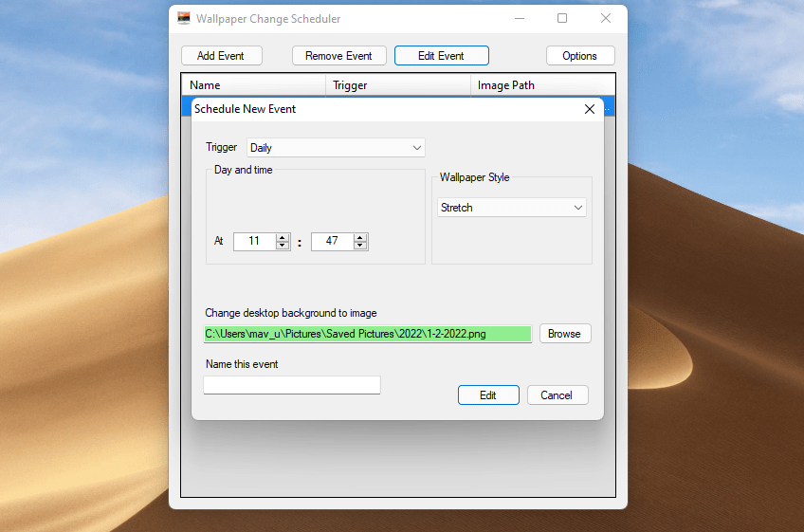This screenshot has height=532, width=804.
Task: Select the Name column header
Action: coord(254,85)
